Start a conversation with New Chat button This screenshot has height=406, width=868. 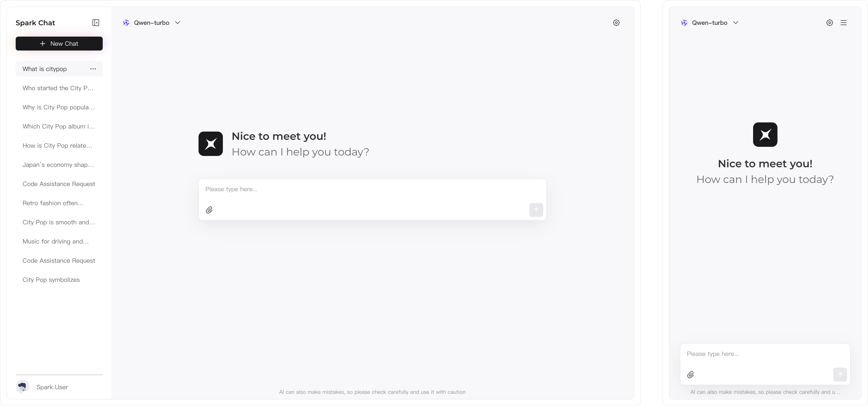pyautogui.click(x=59, y=44)
